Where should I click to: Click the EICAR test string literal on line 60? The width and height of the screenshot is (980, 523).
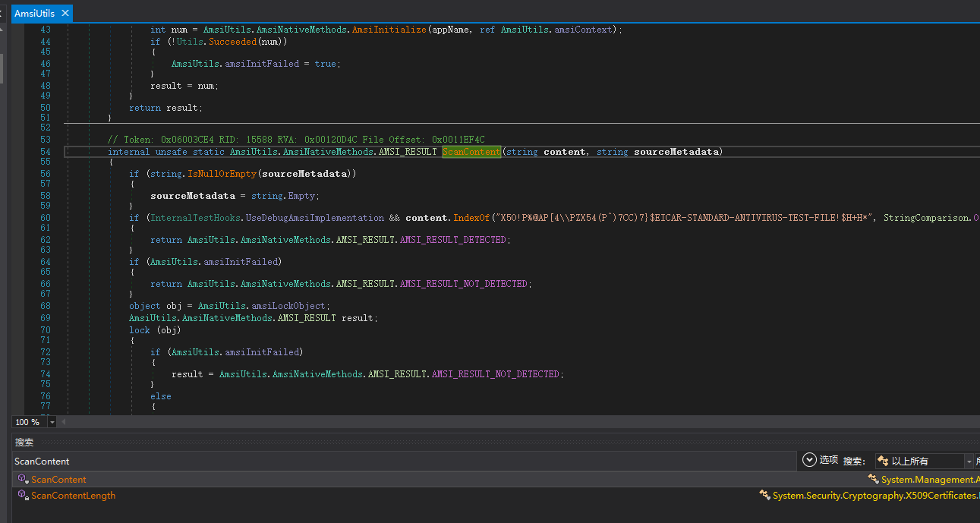(x=682, y=218)
